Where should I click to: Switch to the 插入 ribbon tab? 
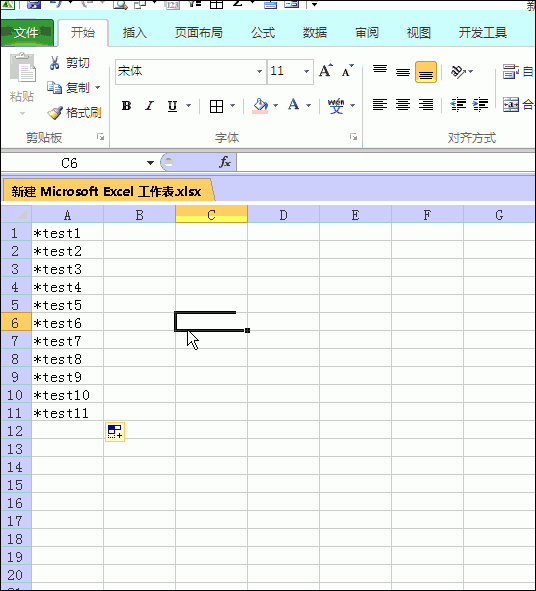tap(135, 33)
